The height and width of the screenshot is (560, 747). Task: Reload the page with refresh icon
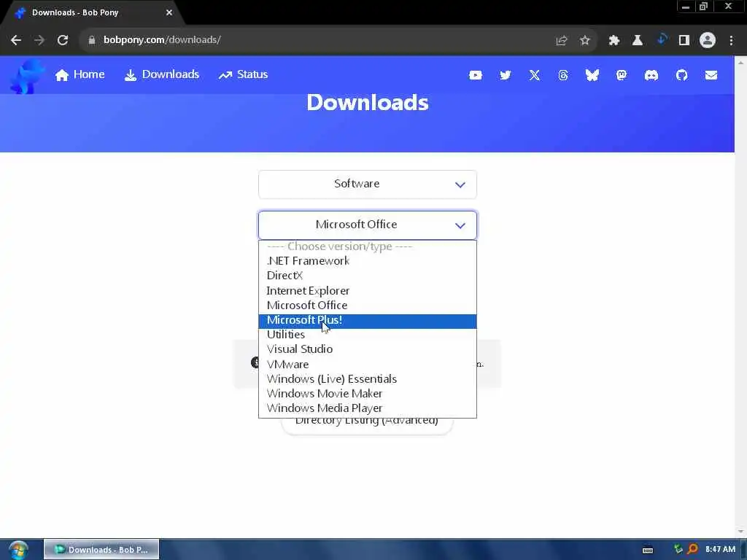coord(63,40)
